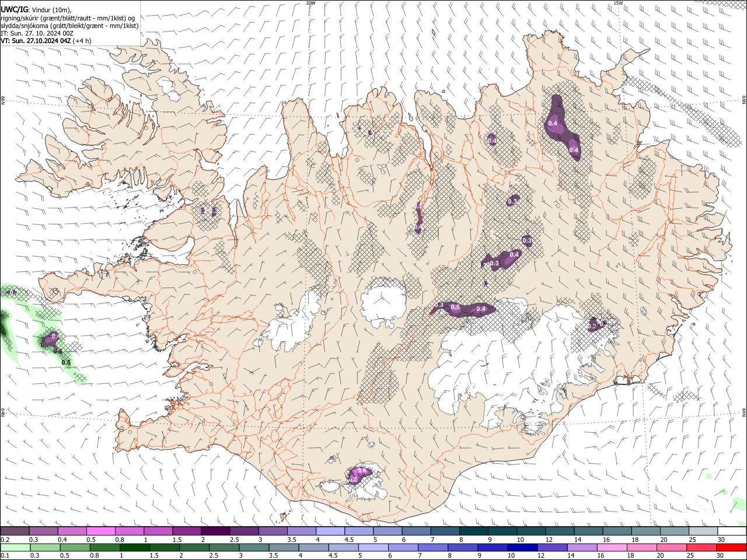The width and height of the screenshot is (747, 560).
Task: Click the 25 mm pale gray snow swatch
Action: [704, 531]
